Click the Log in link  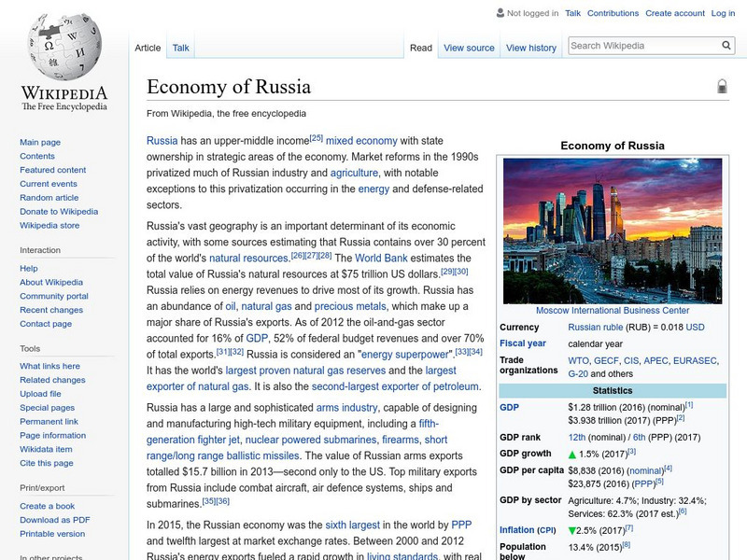click(723, 13)
